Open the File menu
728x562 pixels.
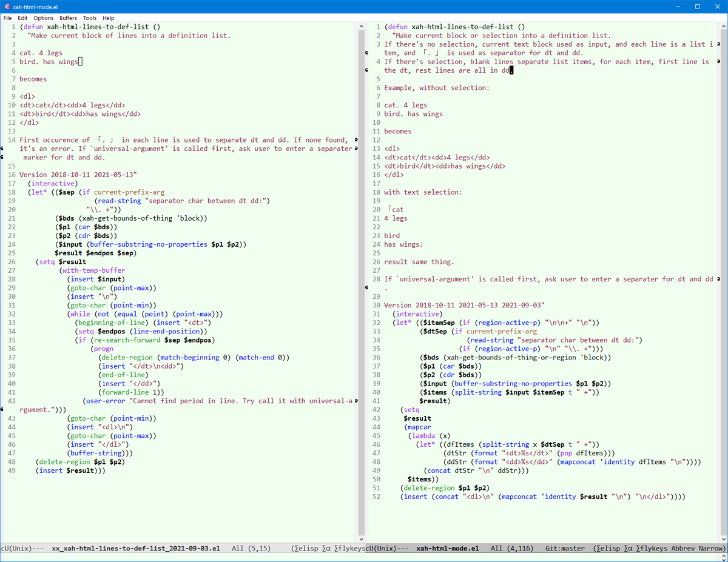tap(7, 18)
